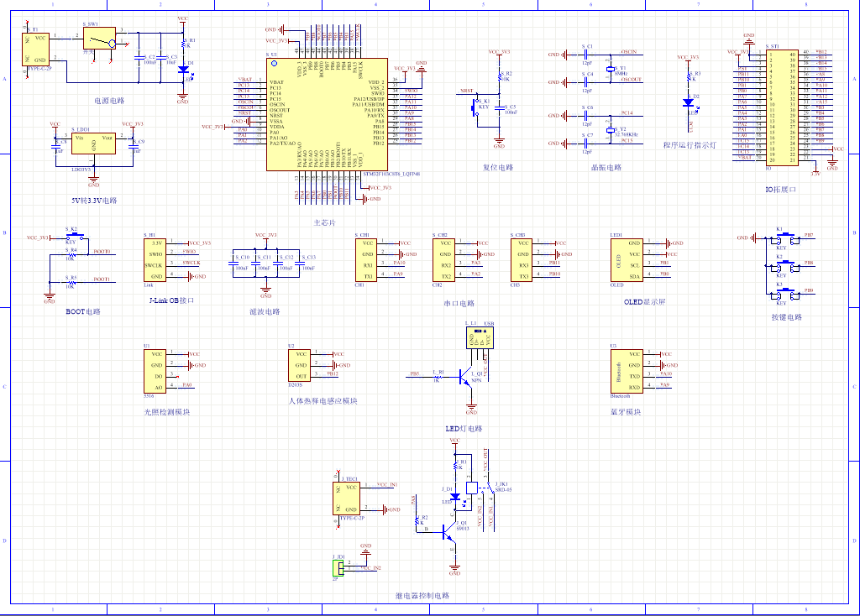Select the S_K1 reset key button symbol
The image size is (860, 616).
coord(475,107)
